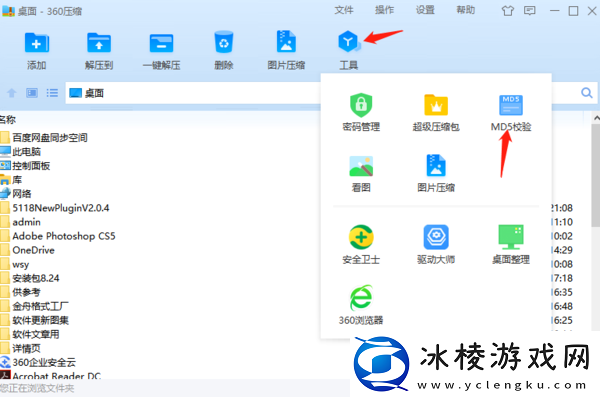Select the 软件更新图集 folder

tap(35, 320)
